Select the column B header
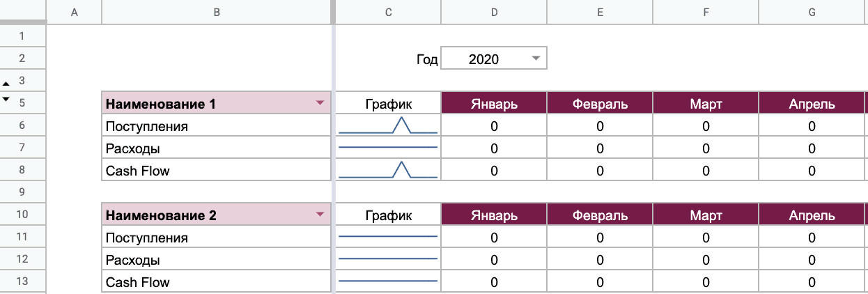Viewport: 868px width, 294px height. tap(217, 13)
